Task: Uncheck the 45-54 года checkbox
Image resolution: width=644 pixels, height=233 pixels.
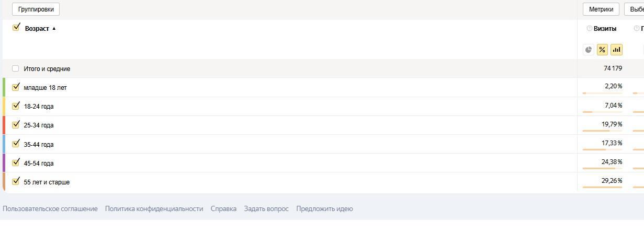Action: point(16,162)
